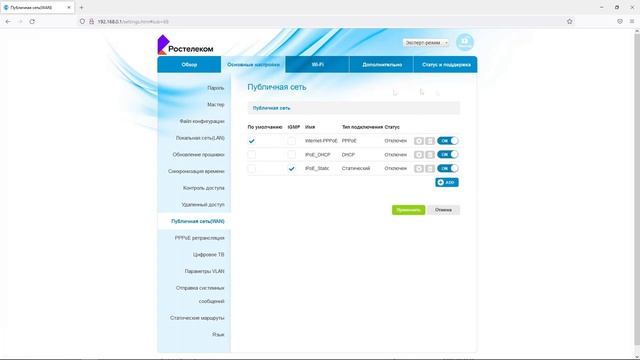Open Статические маршруты in the sidebar
The image size is (640, 360).
197,318
